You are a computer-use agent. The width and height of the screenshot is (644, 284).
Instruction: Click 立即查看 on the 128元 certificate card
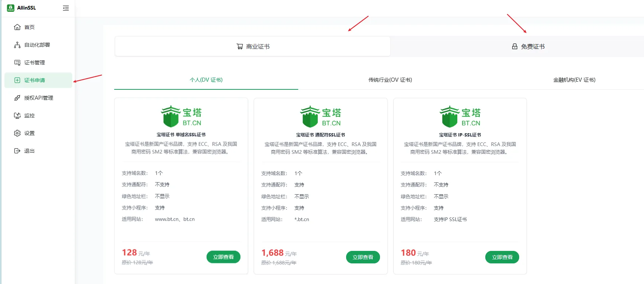tap(224, 257)
